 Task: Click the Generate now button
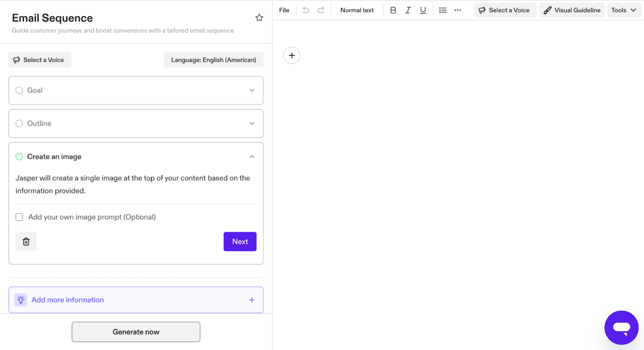pos(136,332)
